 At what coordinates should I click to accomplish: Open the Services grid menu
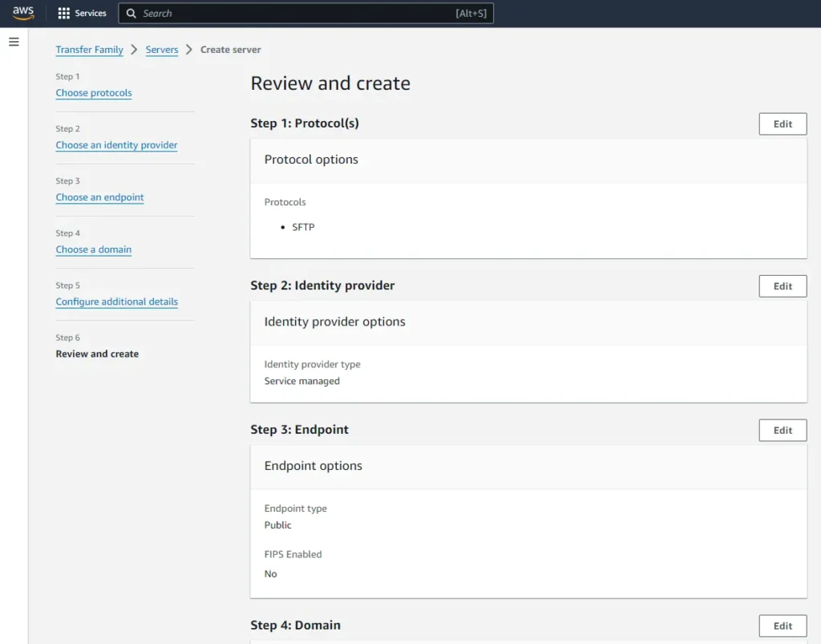[64, 14]
